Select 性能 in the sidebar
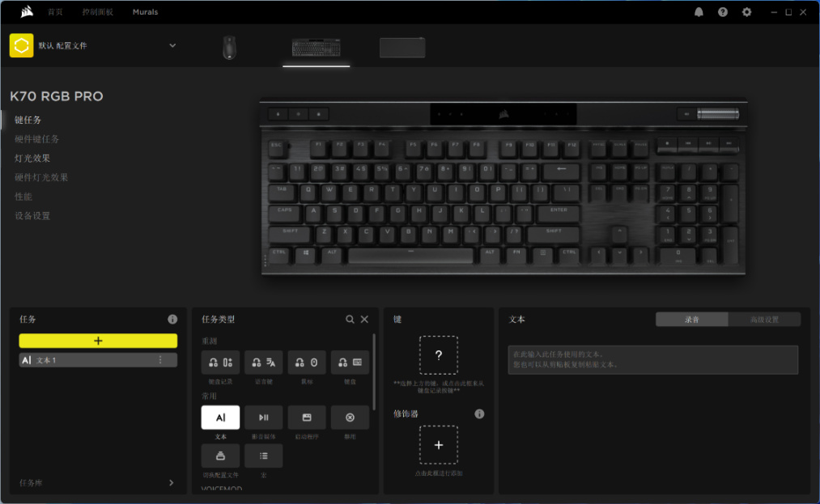Image resolution: width=820 pixels, height=504 pixels. 23,197
